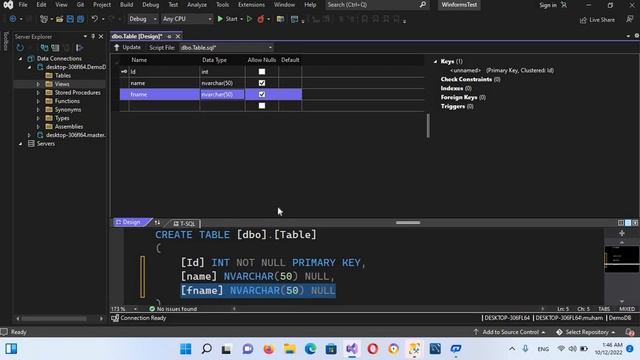Click the horizontal splitter handle between design and T-SQL panes
This screenshot has height=360, width=640.
click(x=408, y=223)
